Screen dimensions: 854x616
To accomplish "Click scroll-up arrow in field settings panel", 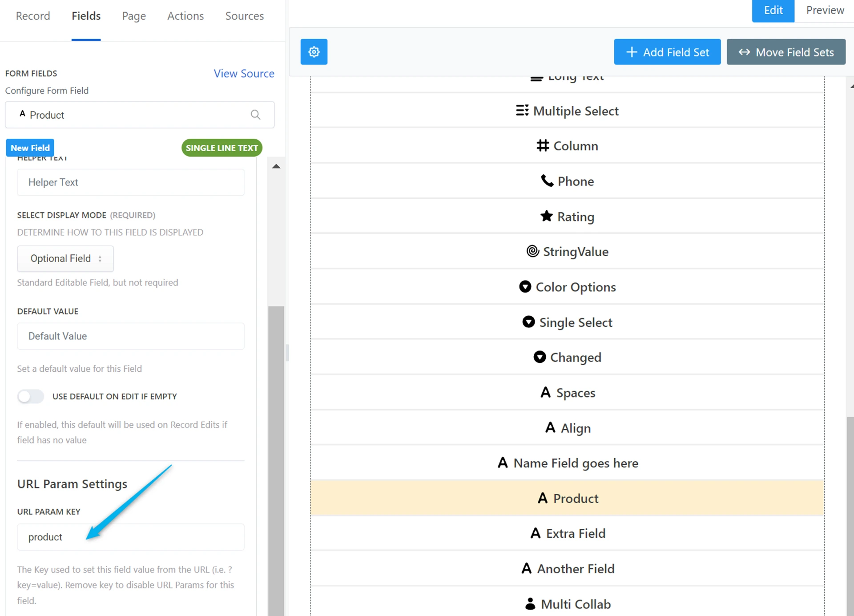I will tap(276, 166).
